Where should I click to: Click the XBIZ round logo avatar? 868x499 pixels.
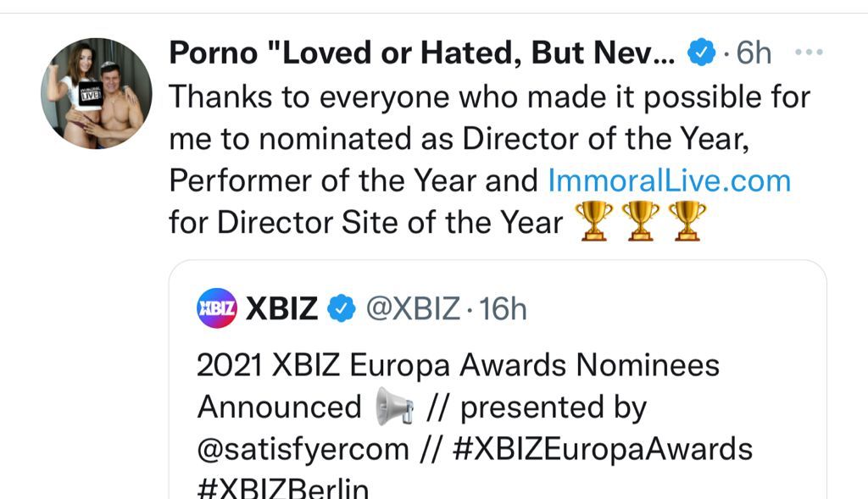click(217, 308)
